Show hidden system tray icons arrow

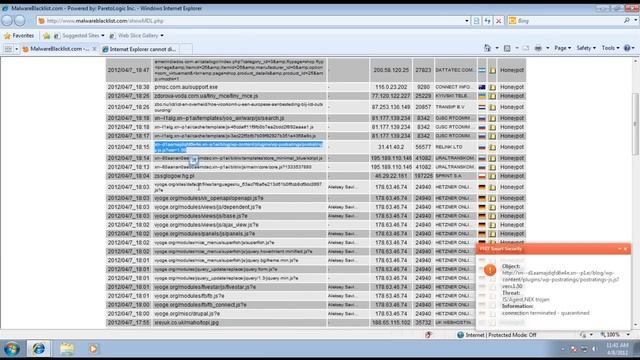563,349
